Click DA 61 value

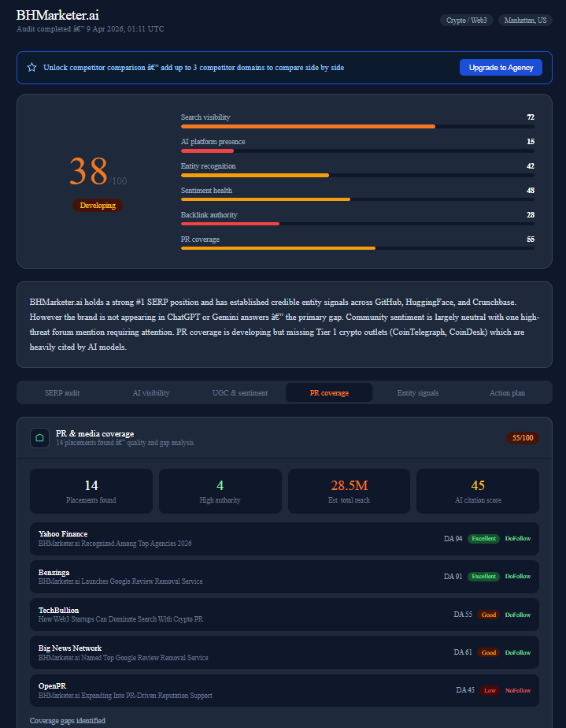(463, 652)
